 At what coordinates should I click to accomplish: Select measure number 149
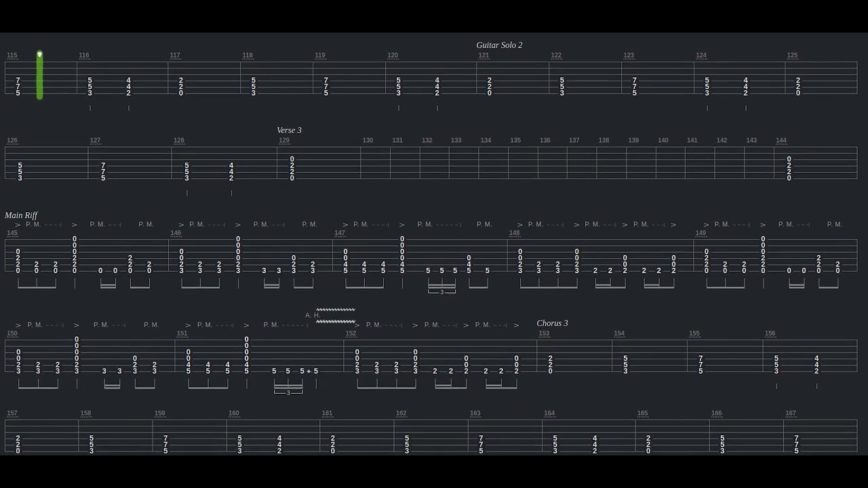(701, 233)
